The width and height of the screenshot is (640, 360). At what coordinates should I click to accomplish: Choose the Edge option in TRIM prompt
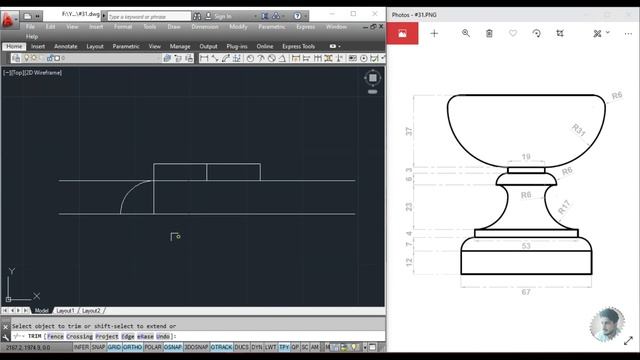(x=128, y=337)
